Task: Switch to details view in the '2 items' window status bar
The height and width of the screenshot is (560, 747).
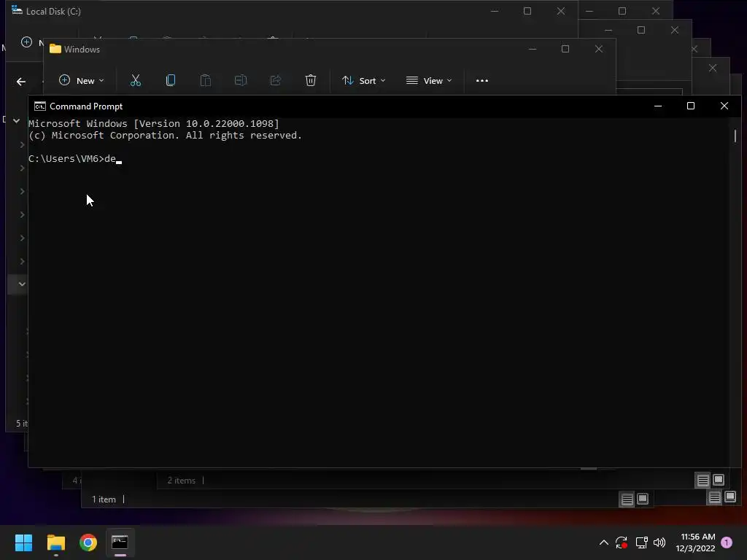Action: (x=703, y=481)
